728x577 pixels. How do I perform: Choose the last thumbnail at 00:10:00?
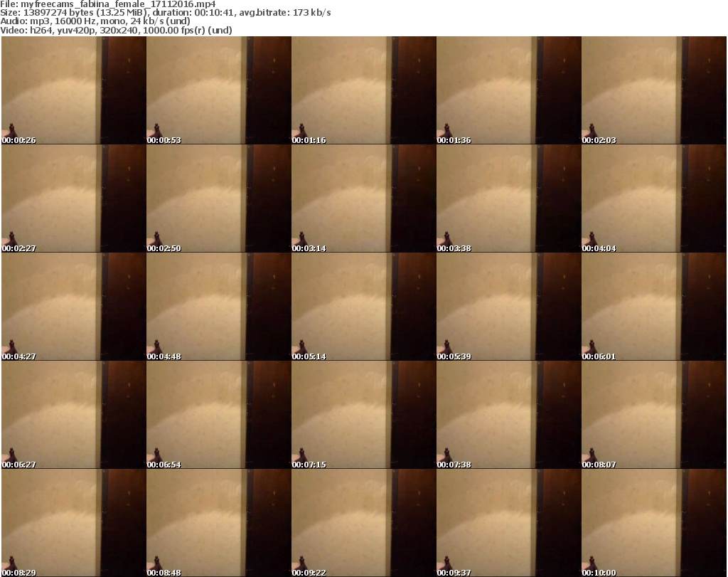click(x=654, y=523)
